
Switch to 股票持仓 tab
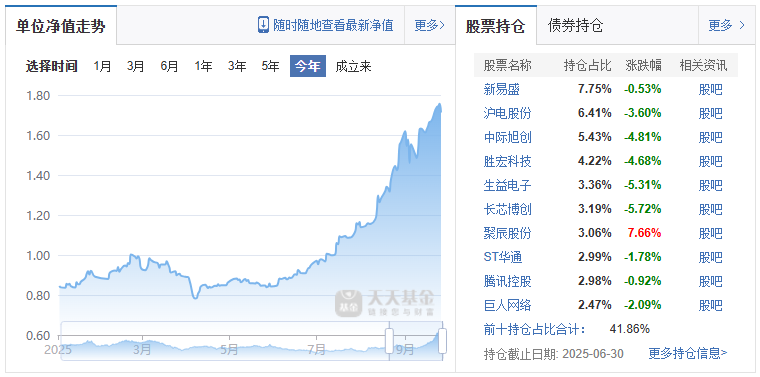coord(495,26)
